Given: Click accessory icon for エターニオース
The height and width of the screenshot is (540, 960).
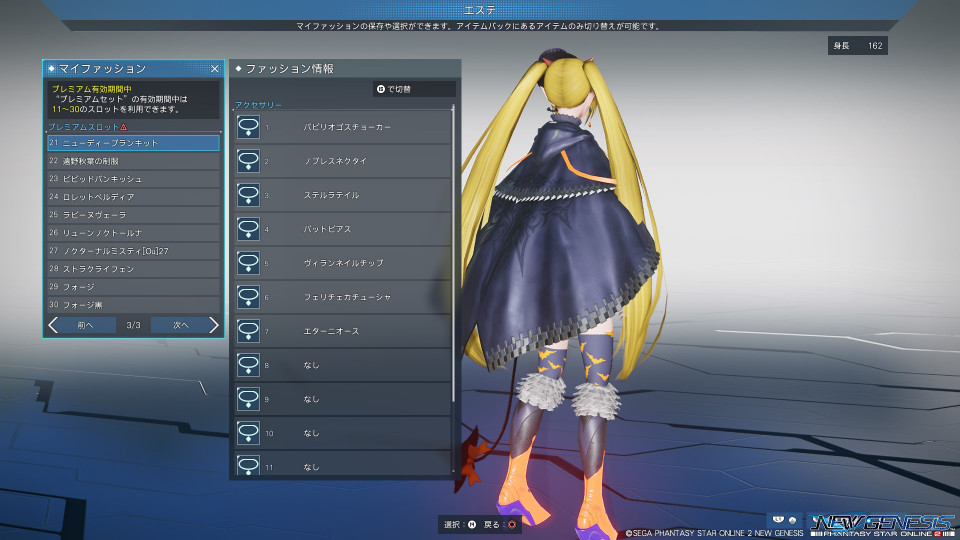Looking at the screenshot, I should click(x=248, y=331).
